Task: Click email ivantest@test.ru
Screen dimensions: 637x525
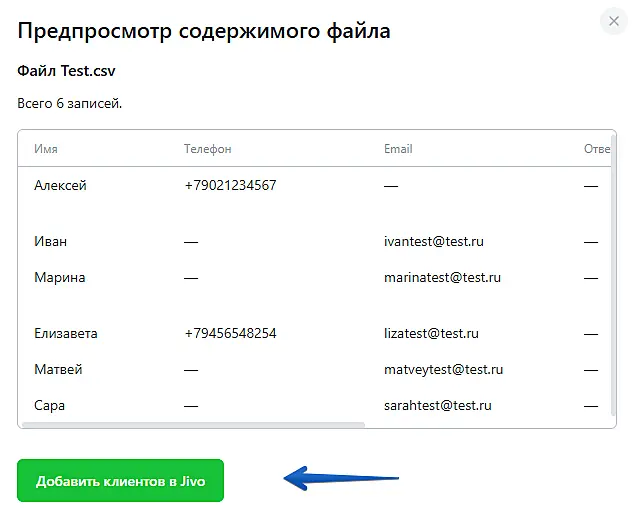Action: [x=435, y=241]
